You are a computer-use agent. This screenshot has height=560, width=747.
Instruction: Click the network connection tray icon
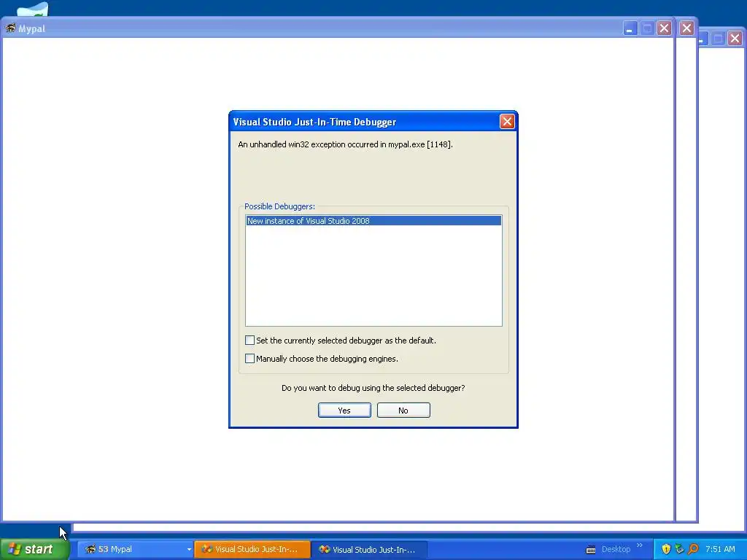pyautogui.click(x=679, y=549)
